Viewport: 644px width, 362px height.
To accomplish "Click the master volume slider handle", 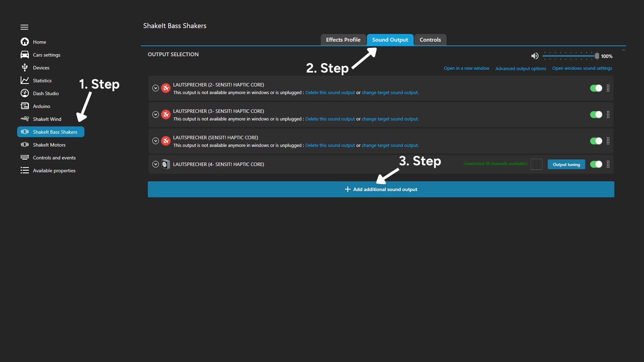I will pyautogui.click(x=597, y=56).
